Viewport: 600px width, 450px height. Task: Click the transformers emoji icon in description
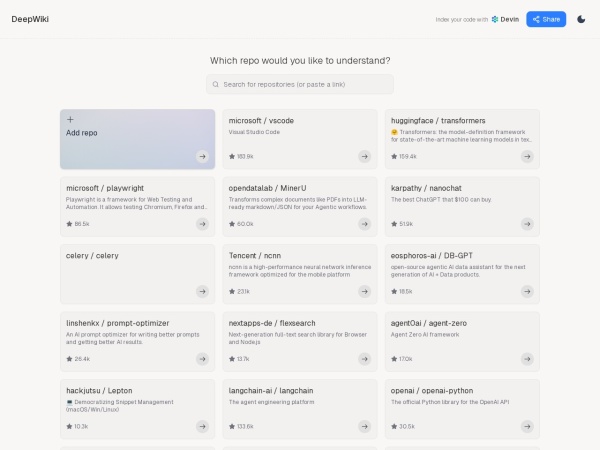[394, 132]
